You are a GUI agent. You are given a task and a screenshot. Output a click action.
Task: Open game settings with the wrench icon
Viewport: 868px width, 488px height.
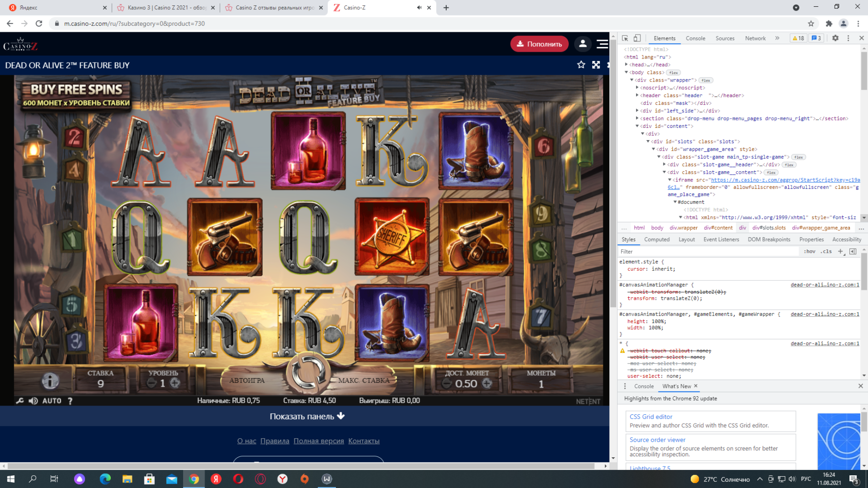20,401
